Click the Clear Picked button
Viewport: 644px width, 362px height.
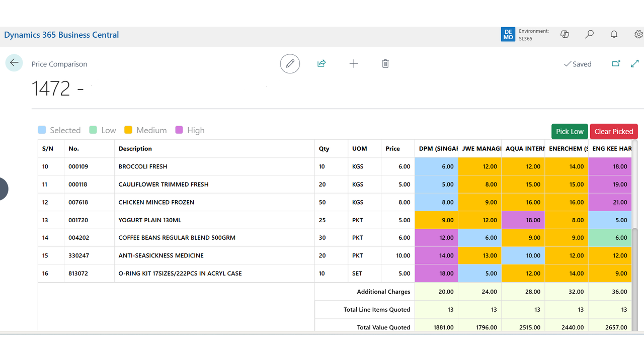[x=614, y=131]
